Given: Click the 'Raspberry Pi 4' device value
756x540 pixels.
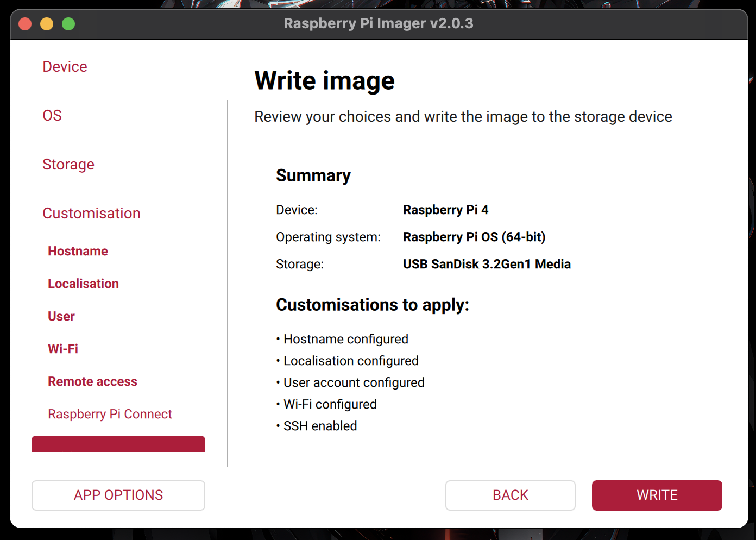Looking at the screenshot, I should (445, 210).
